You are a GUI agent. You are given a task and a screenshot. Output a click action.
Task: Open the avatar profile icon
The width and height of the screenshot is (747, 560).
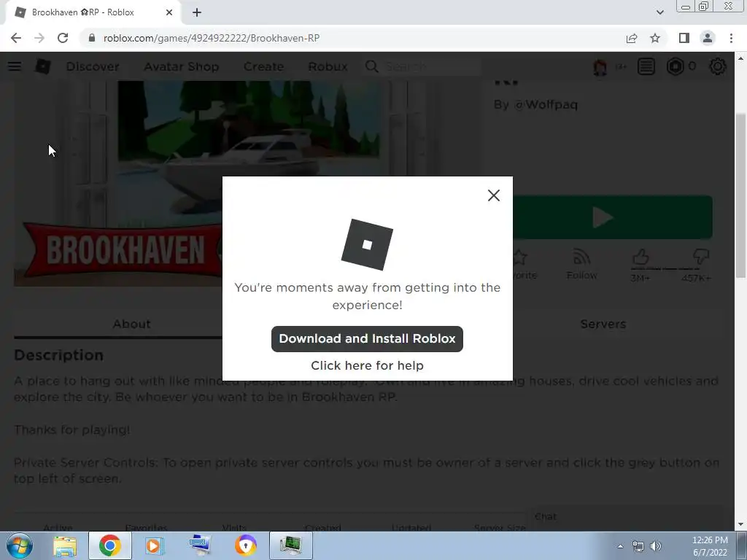point(600,67)
